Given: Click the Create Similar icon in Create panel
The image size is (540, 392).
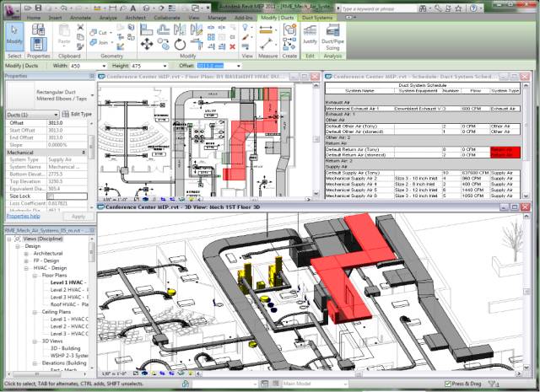Looking at the screenshot, I should pyautogui.click(x=289, y=30).
